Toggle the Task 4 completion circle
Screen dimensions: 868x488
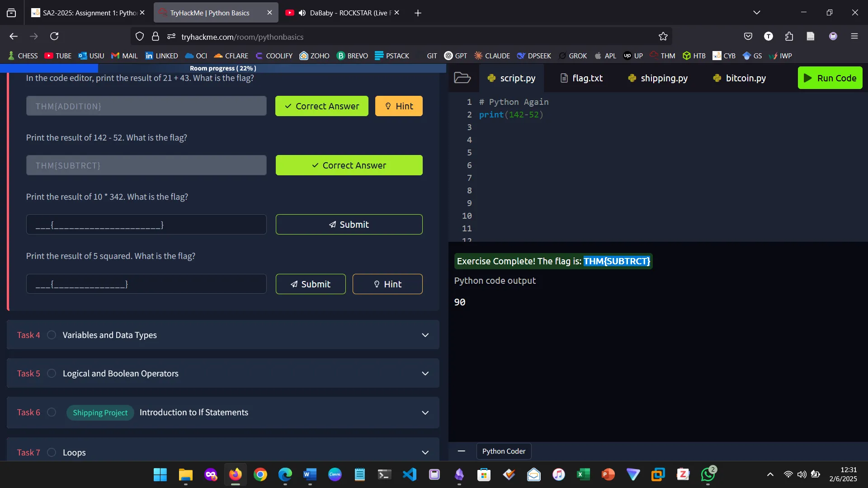click(x=52, y=335)
